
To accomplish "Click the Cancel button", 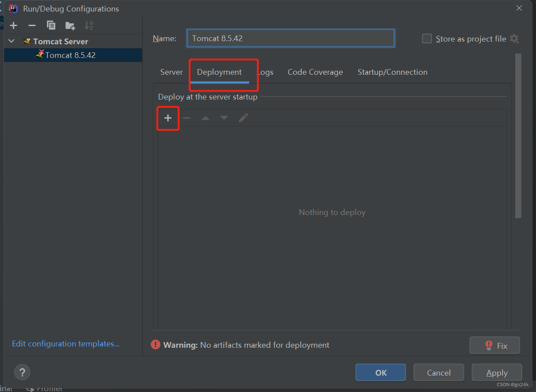I will click(439, 373).
